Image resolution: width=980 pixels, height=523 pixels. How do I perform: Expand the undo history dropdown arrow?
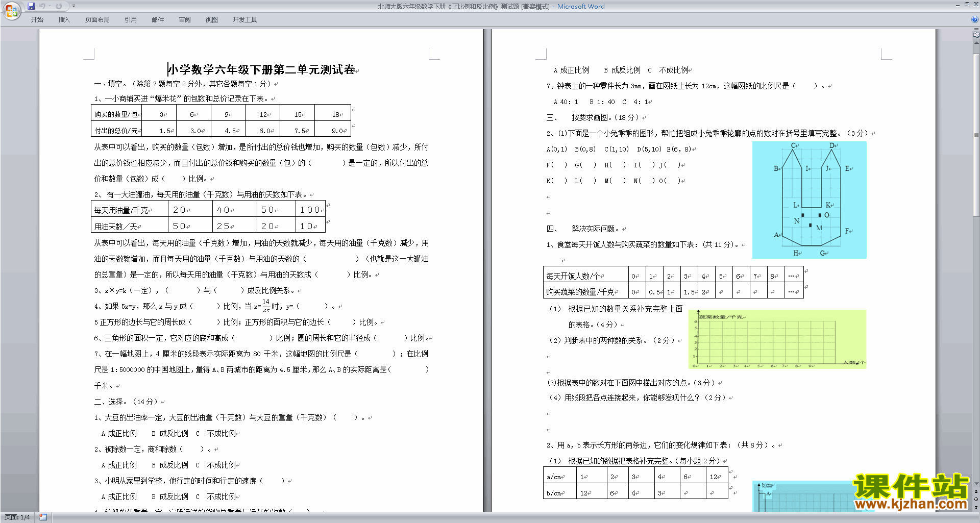tap(50, 6)
